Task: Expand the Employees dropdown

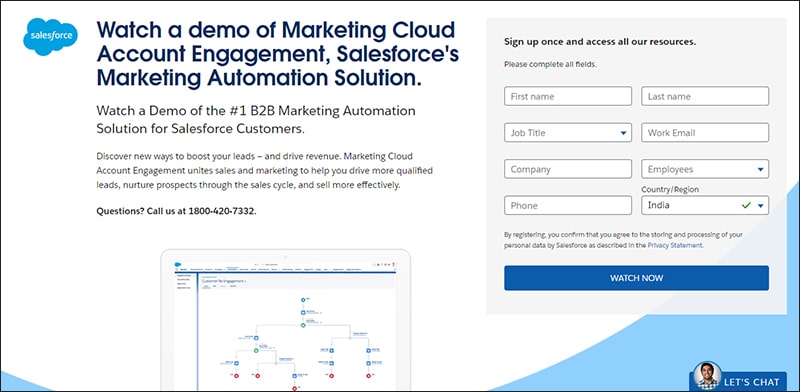Action: click(x=705, y=169)
